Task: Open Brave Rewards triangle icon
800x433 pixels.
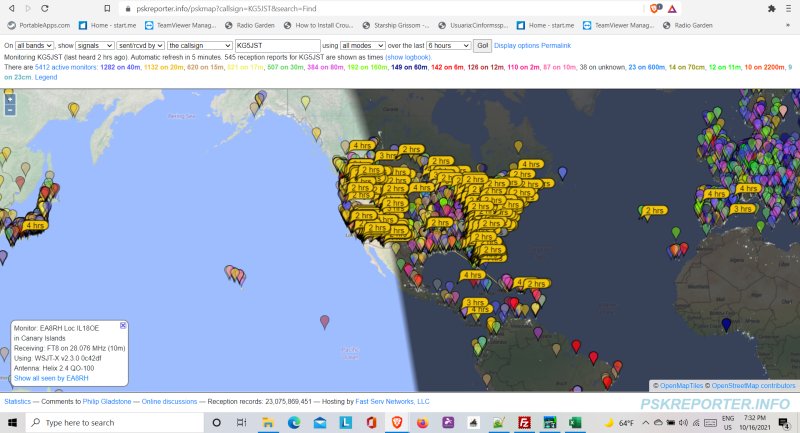Action: tap(672, 9)
